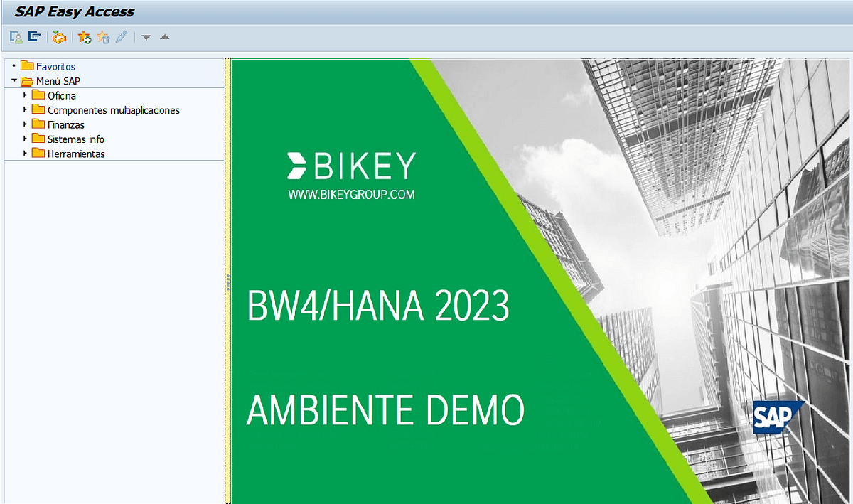Select the Sistemas info label
853x504 pixels.
click(76, 139)
